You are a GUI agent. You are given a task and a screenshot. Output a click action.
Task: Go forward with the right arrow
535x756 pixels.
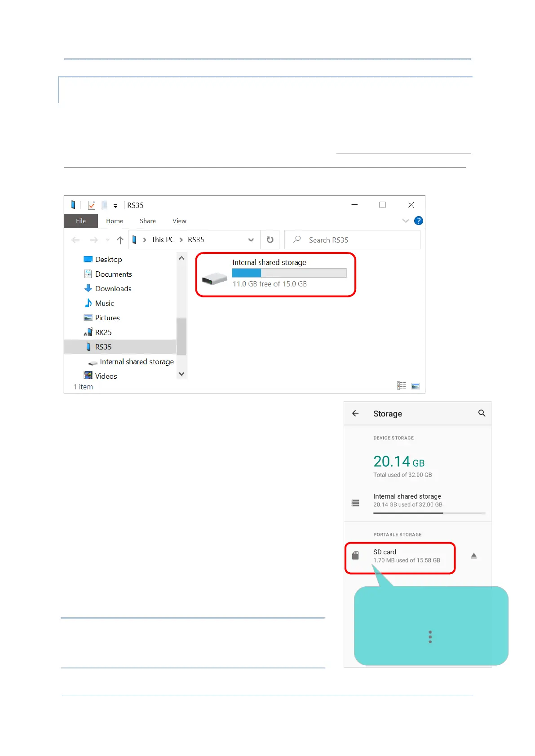click(x=94, y=240)
